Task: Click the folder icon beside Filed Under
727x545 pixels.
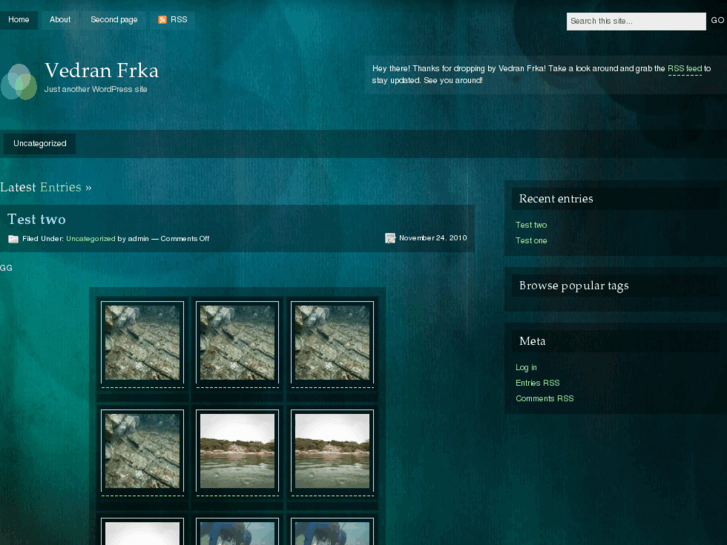Action: click(x=13, y=239)
